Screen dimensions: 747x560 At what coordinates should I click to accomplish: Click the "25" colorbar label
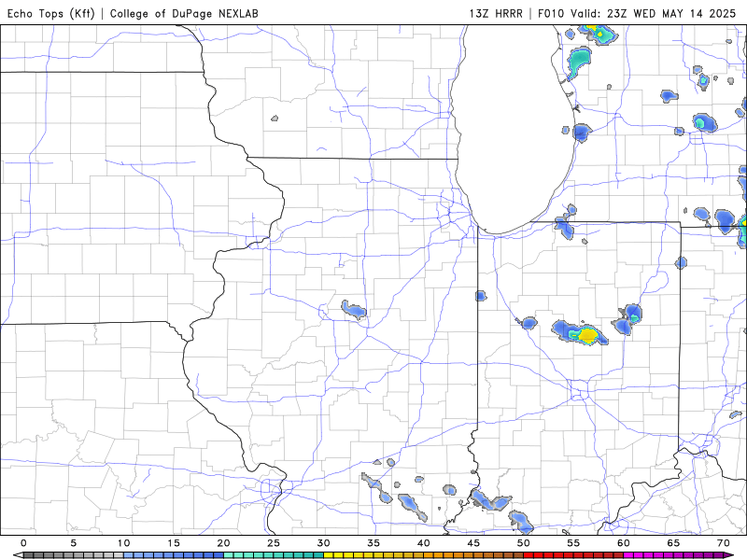(x=274, y=543)
